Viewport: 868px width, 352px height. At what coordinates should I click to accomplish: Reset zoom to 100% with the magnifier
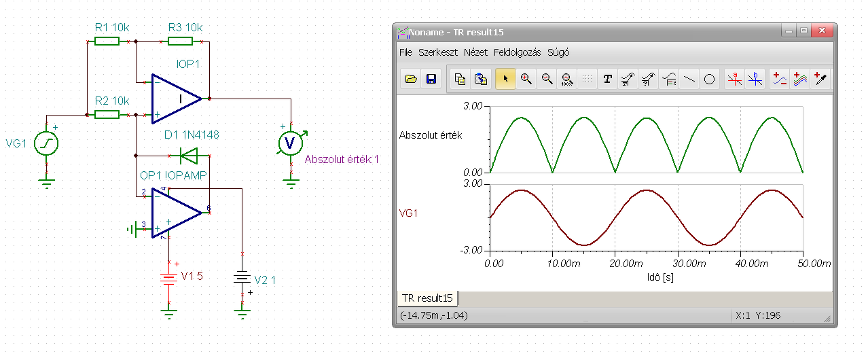click(566, 80)
